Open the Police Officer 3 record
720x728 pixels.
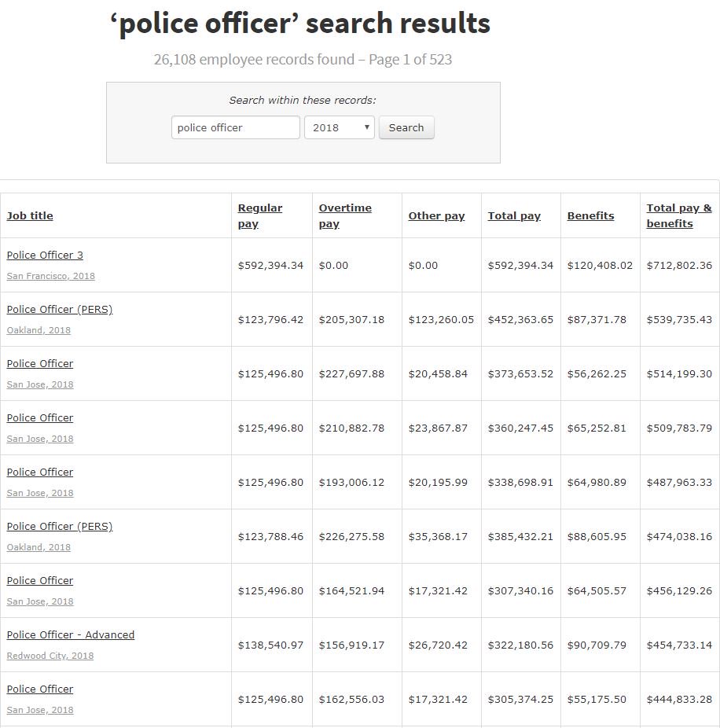45,255
